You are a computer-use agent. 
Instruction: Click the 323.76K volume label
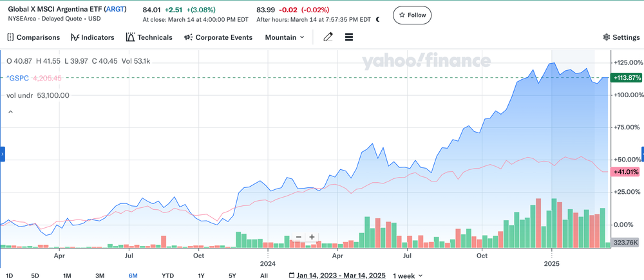coord(625,243)
